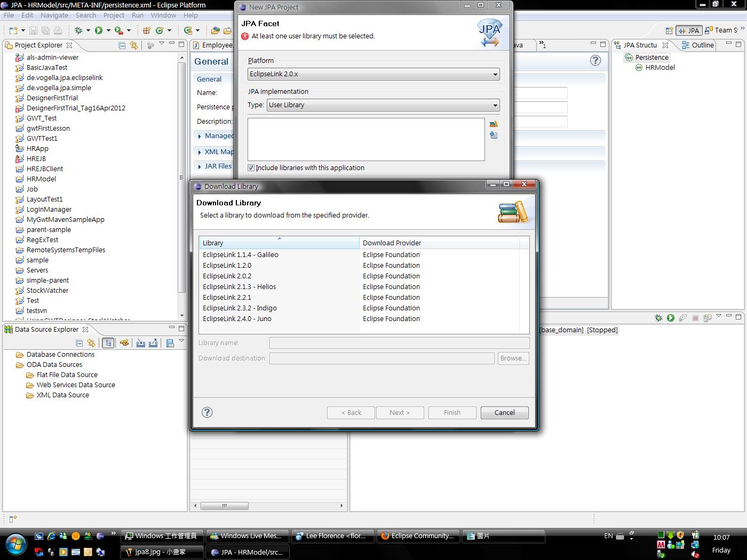Open dropdown arrow beside New toolbar icon
The height and width of the screenshot is (560, 747).
click(23, 30)
